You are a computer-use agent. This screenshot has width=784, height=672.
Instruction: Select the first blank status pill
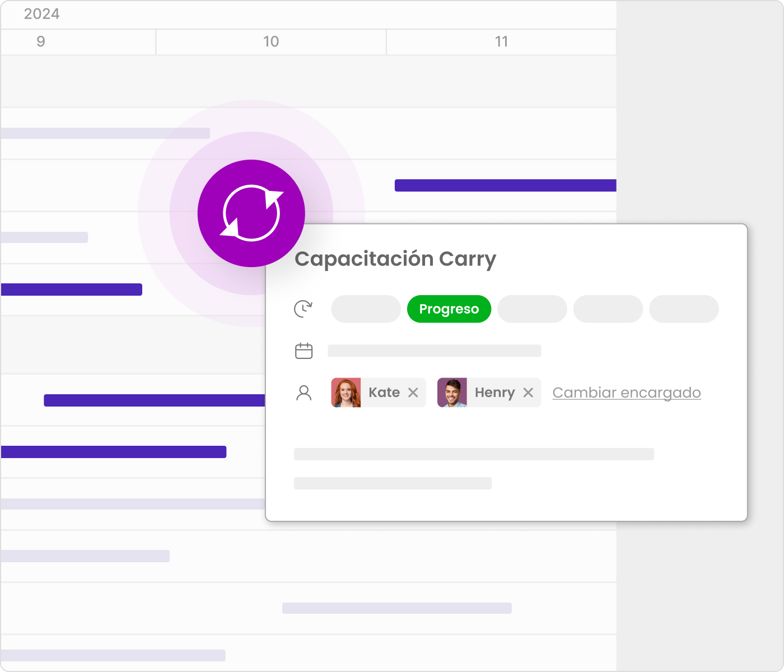[x=366, y=309]
